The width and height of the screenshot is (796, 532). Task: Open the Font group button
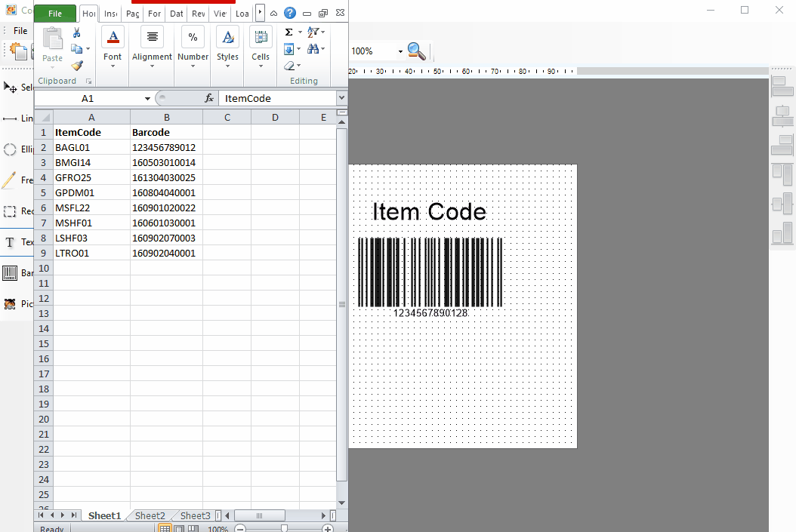tap(113, 48)
